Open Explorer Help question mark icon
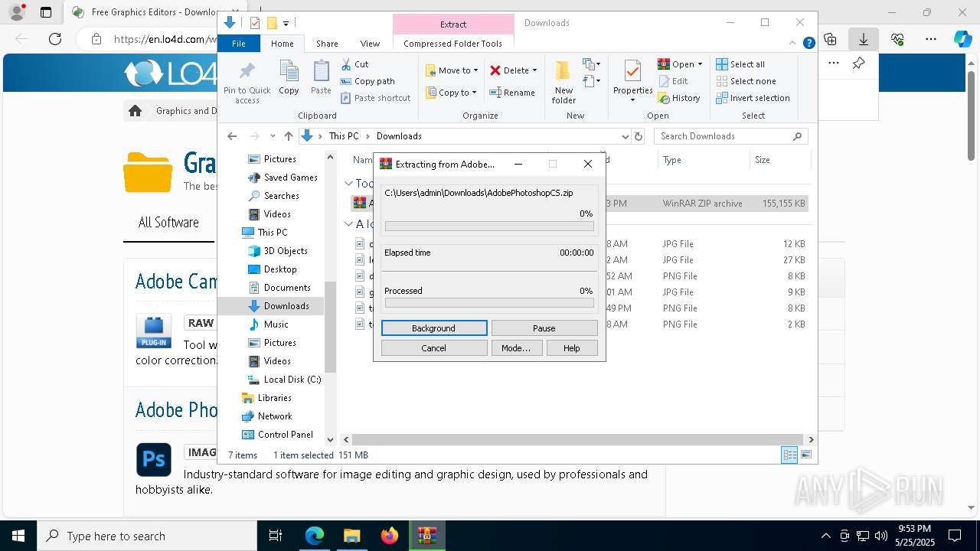Image resolution: width=980 pixels, height=551 pixels. (x=808, y=44)
